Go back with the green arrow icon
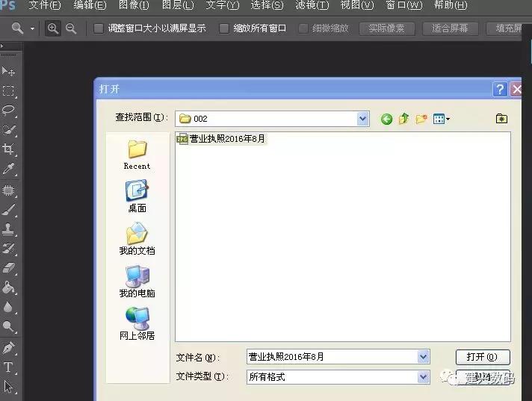The image size is (532, 401). tap(386, 119)
